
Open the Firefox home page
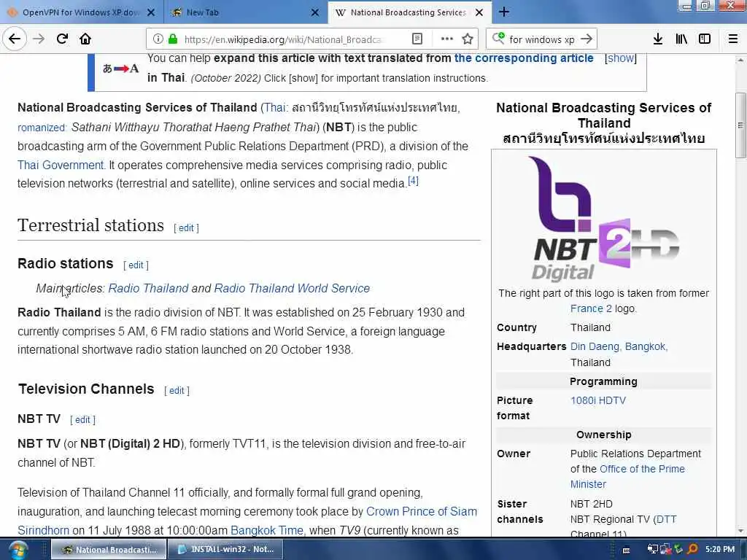point(85,39)
